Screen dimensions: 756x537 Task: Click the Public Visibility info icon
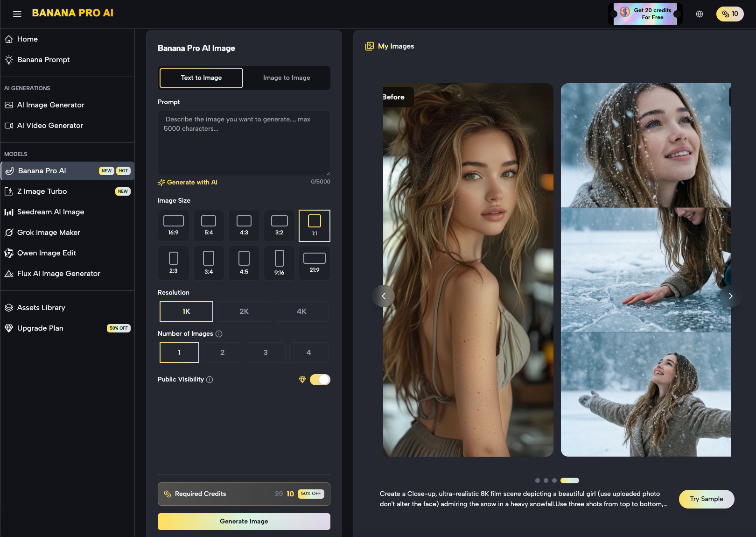click(210, 380)
